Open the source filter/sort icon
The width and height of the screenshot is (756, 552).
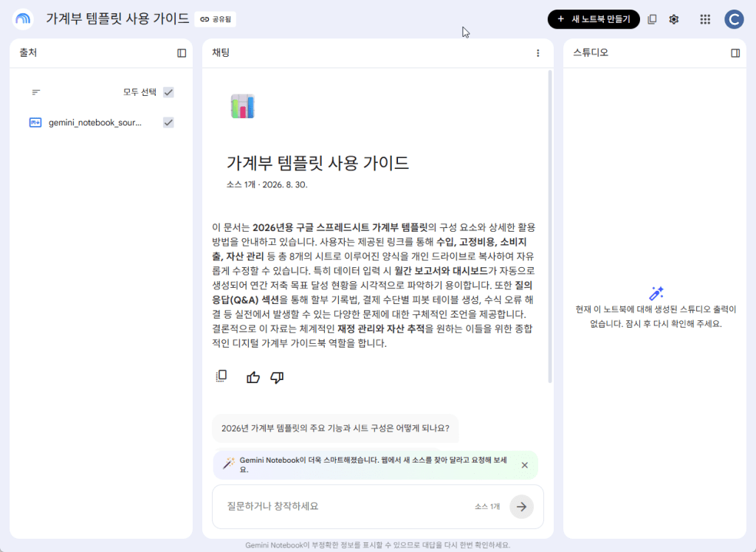(36, 92)
